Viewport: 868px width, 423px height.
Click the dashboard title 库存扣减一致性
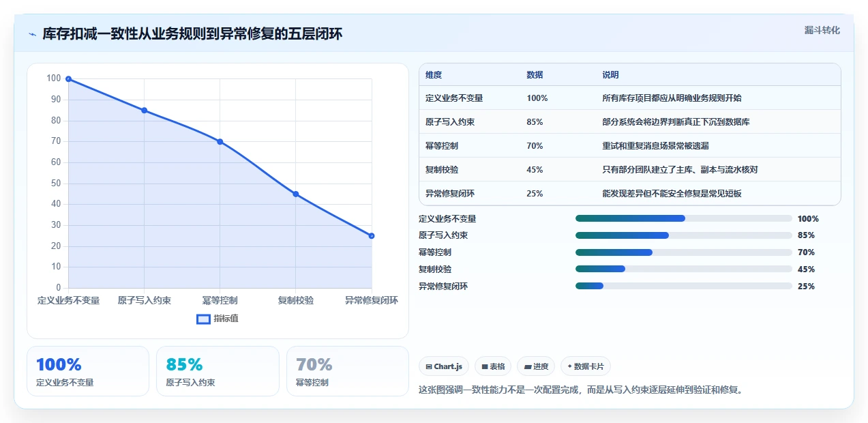[192, 34]
